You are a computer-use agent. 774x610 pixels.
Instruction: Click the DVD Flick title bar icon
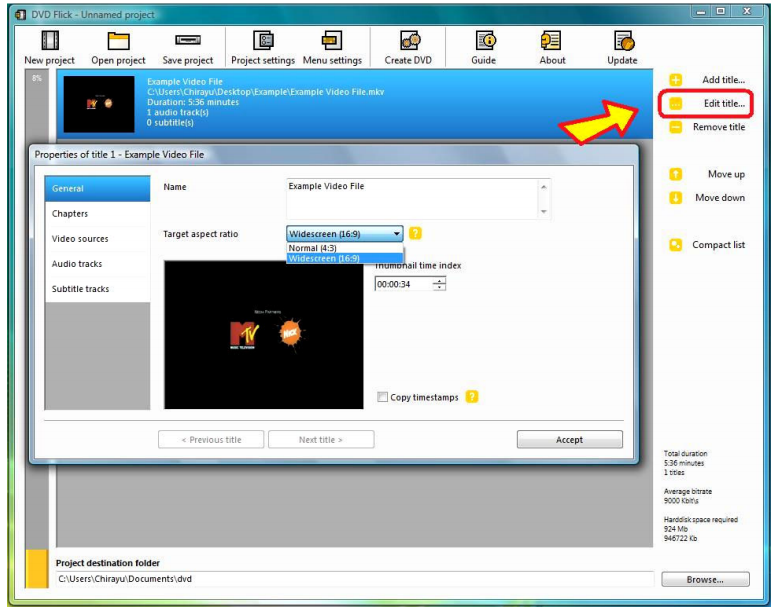pos(20,14)
